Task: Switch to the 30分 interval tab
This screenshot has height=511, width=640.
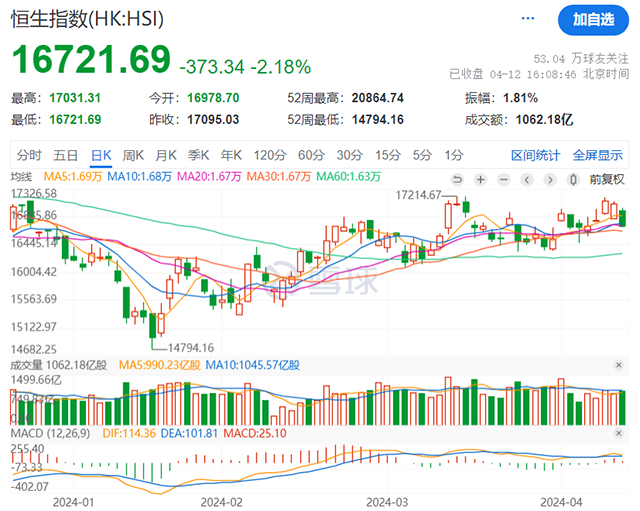Action: pos(350,155)
